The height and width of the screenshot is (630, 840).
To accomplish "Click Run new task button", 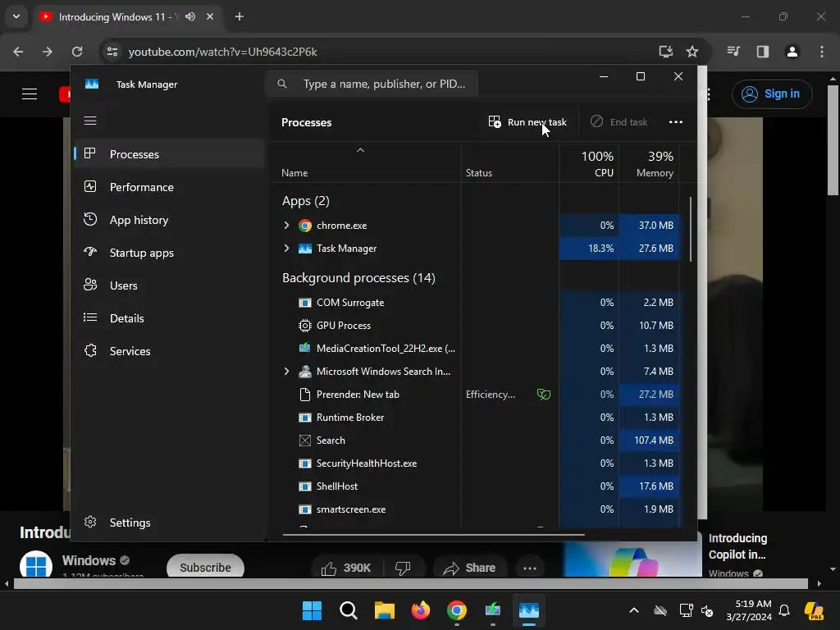I will 527,122.
